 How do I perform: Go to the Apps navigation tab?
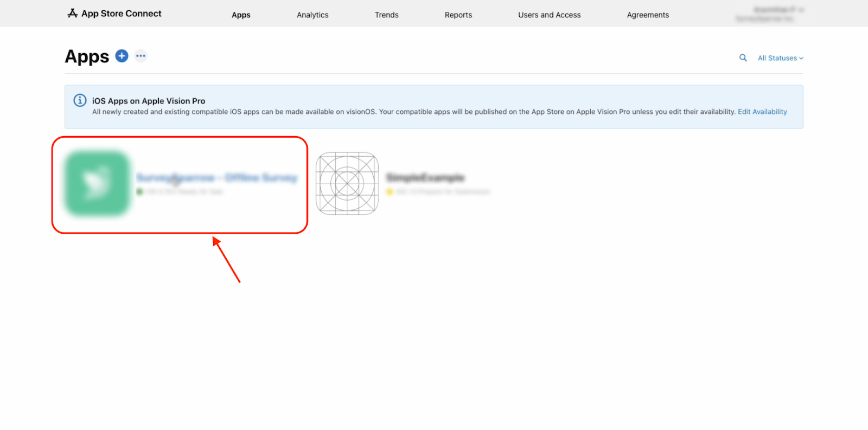tap(241, 15)
